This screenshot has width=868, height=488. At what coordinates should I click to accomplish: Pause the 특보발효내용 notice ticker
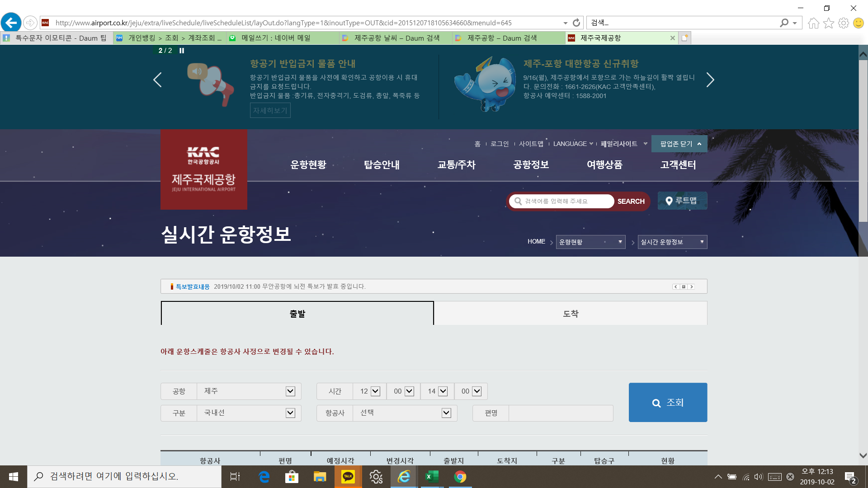click(x=684, y=286)
